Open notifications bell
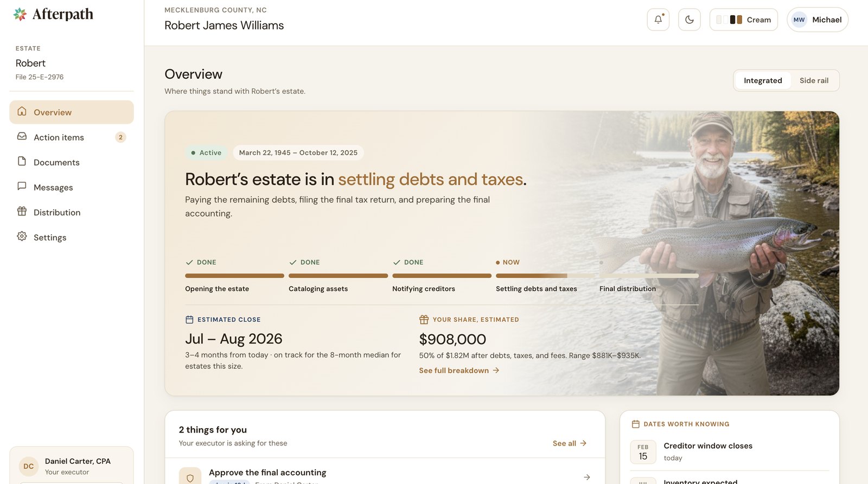 click(658, 20)
